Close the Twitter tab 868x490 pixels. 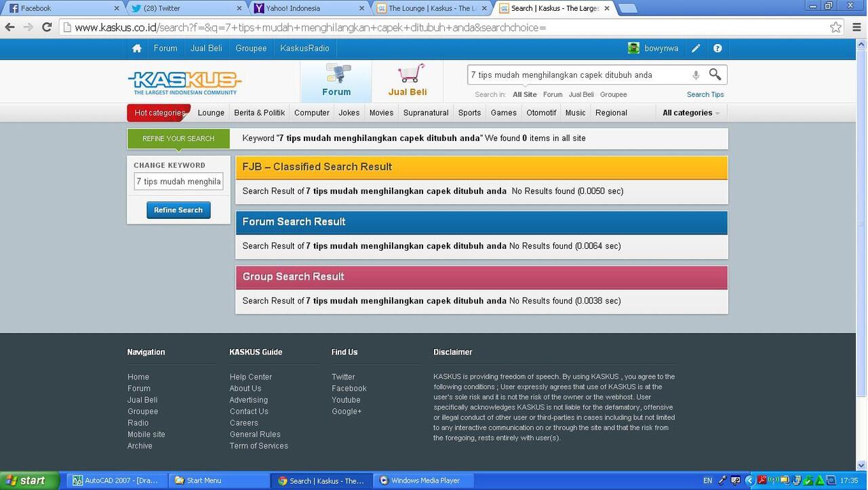tap(239, 8)
